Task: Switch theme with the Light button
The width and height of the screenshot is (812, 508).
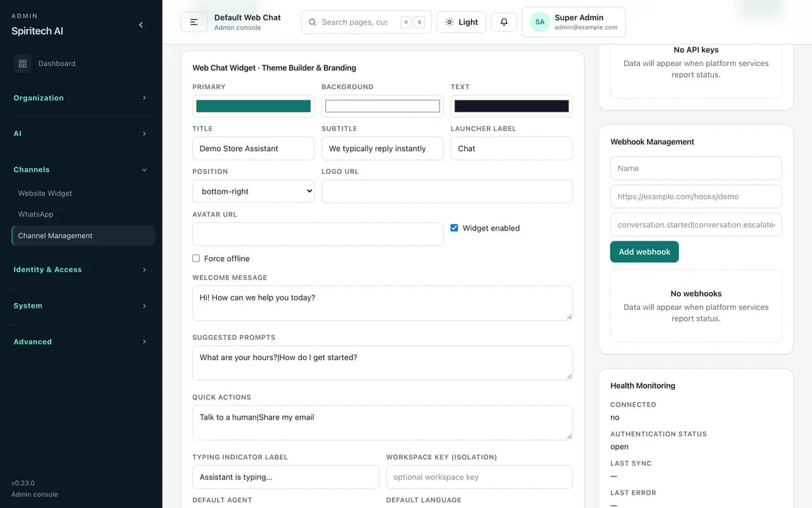Action: pos(461,22)
